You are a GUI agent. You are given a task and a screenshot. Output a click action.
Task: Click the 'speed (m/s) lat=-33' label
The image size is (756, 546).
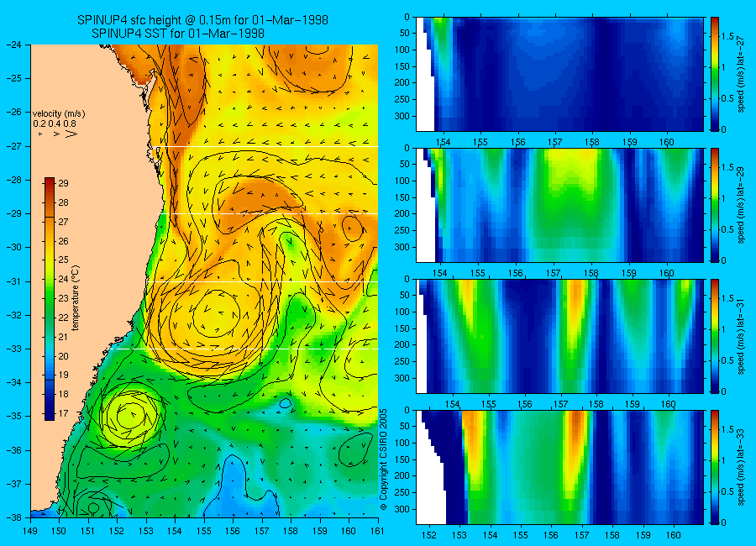(741, 467)
